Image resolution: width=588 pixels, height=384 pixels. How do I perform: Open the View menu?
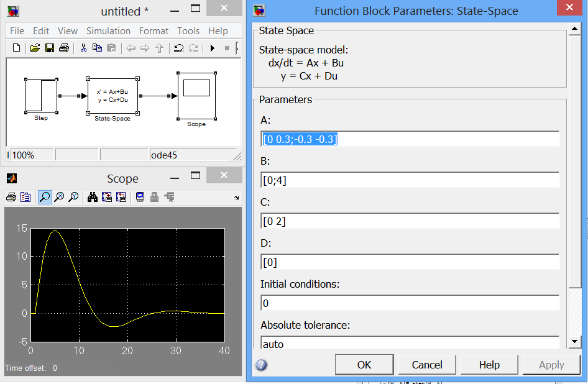coord(68,30)
